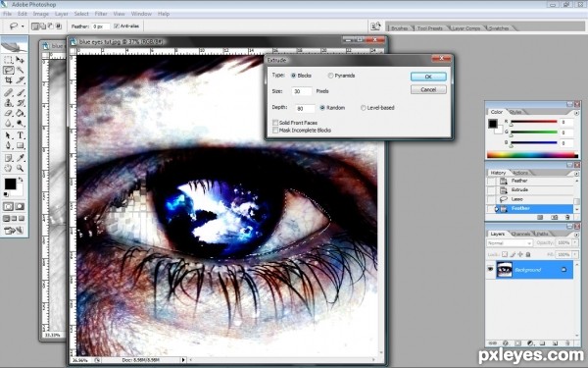Switch to the Styles tab
Screen dimensions: 588x368
tap(515, 112)
